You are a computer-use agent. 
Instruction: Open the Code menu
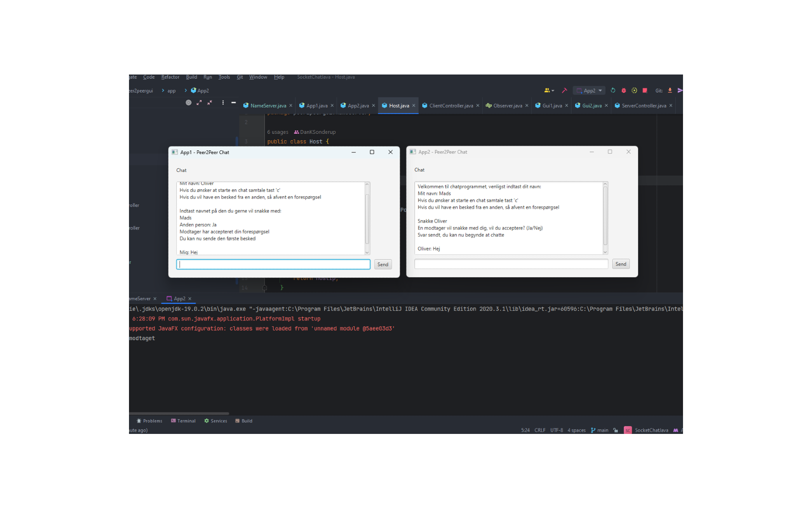149,77
